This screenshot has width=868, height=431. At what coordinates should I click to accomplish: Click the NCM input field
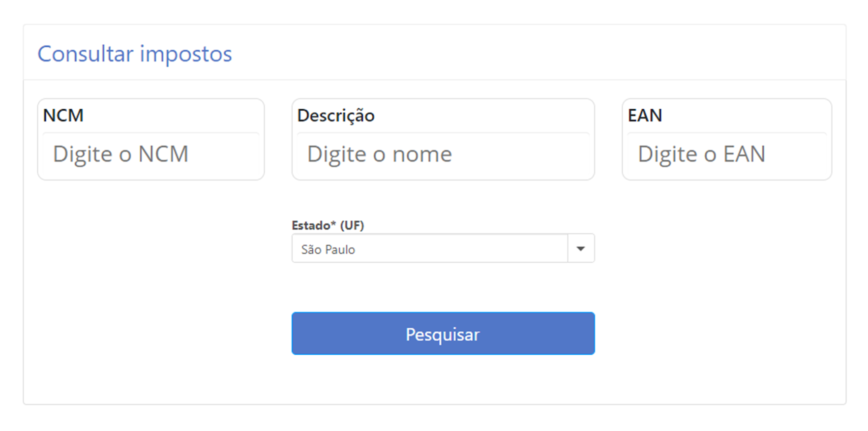[150, 154]
